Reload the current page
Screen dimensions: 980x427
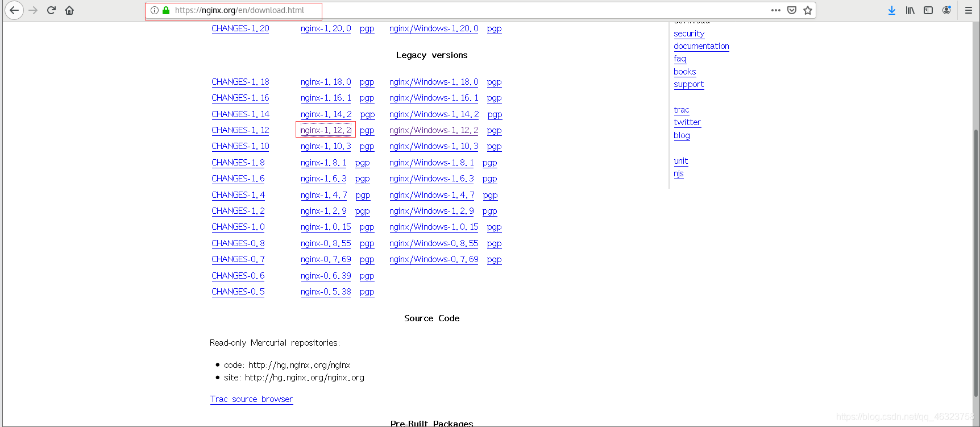click(x=51, y=10)
